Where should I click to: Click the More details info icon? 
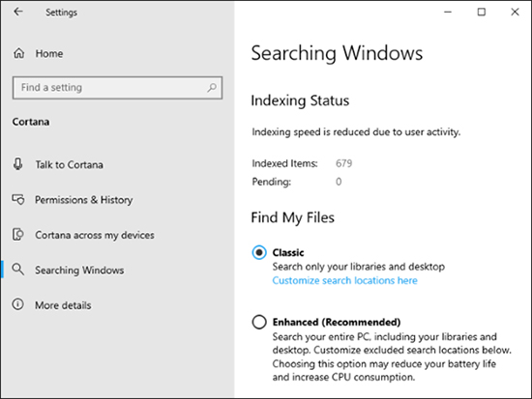pyautogui.click(x=18, y=304)
